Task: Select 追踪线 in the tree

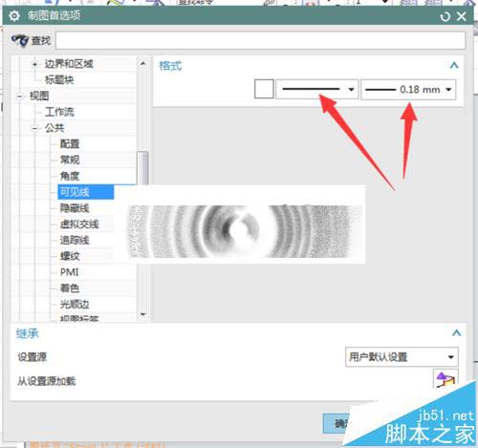Action: click(75, 240)
